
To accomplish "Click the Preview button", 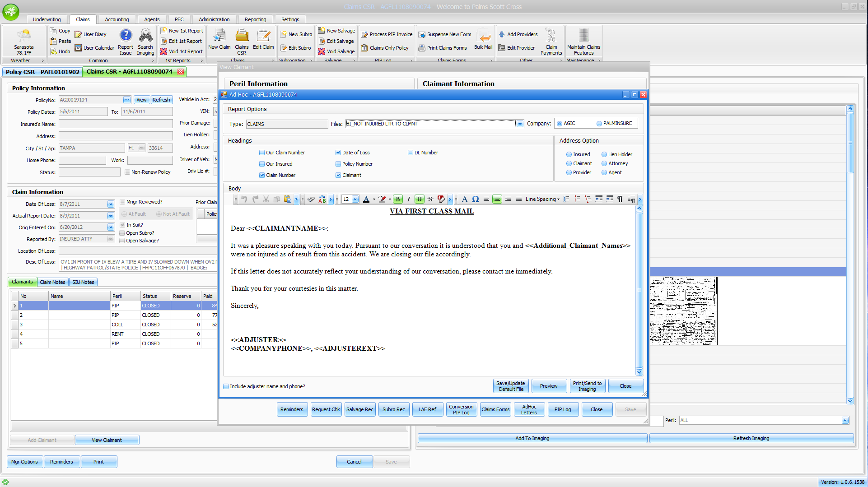I will click(x=548, y=386).
